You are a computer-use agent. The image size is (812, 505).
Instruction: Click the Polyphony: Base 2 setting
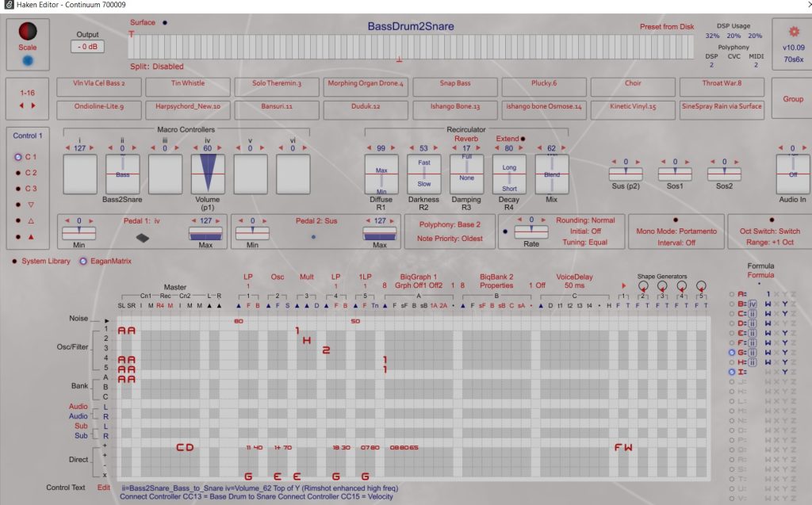450,225
